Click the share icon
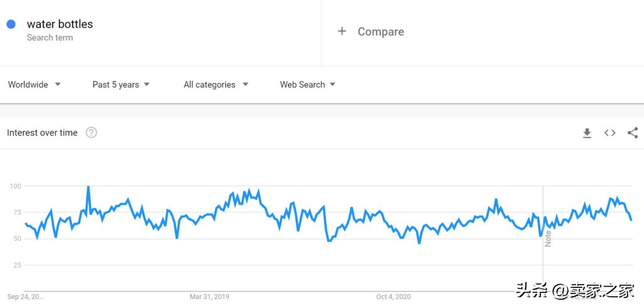Screen dimensions: 644x308 click(x=633, y=133)
